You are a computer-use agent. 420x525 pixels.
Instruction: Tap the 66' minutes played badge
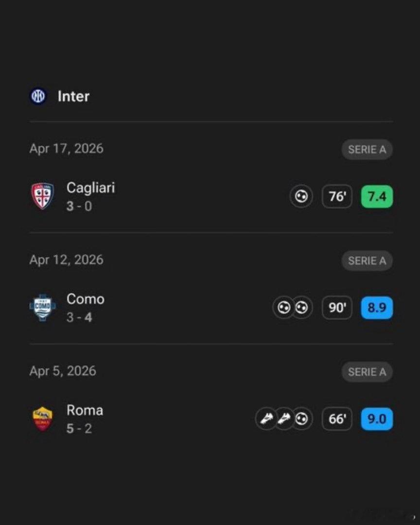[337, 419]
